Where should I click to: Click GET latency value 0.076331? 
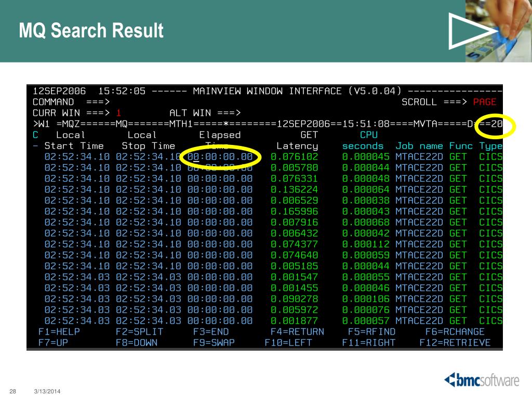pos(294,179)
